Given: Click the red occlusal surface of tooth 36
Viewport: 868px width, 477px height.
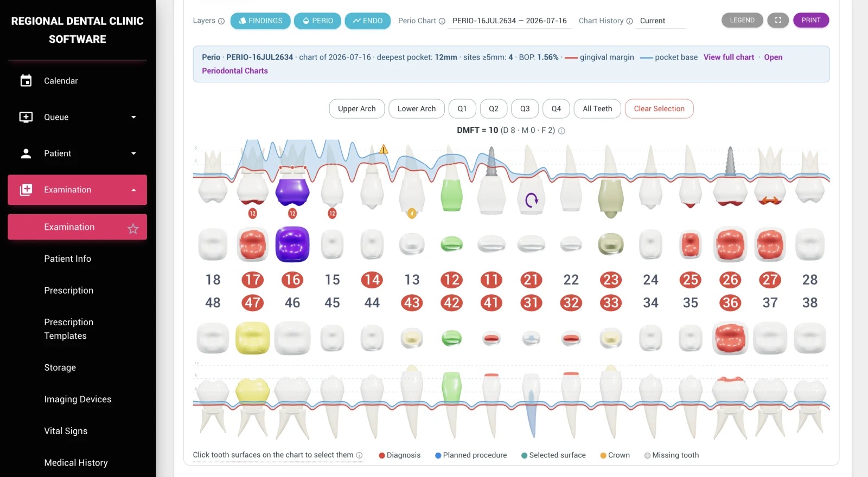Looking at the screenshot, I should pyautogui.click(x=730, y=338).
